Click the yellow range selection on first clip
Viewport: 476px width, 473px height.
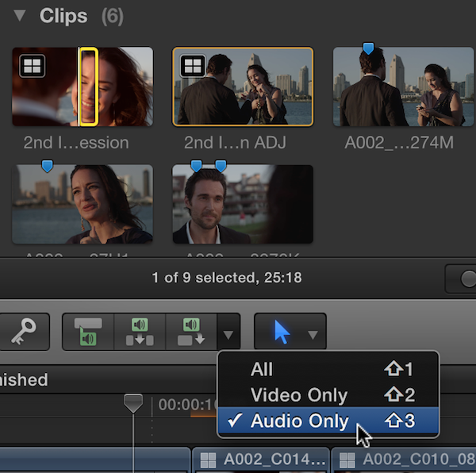coord(89,87)
